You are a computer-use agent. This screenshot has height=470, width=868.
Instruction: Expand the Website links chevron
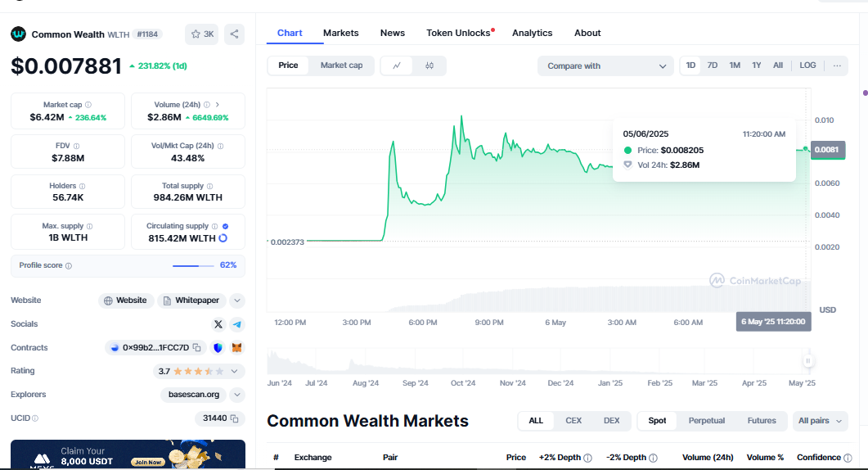(237, 301)
